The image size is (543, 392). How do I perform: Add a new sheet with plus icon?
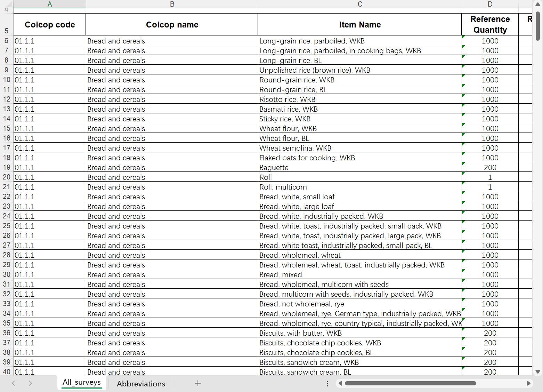pyautogui.click(x=198, y=383)
